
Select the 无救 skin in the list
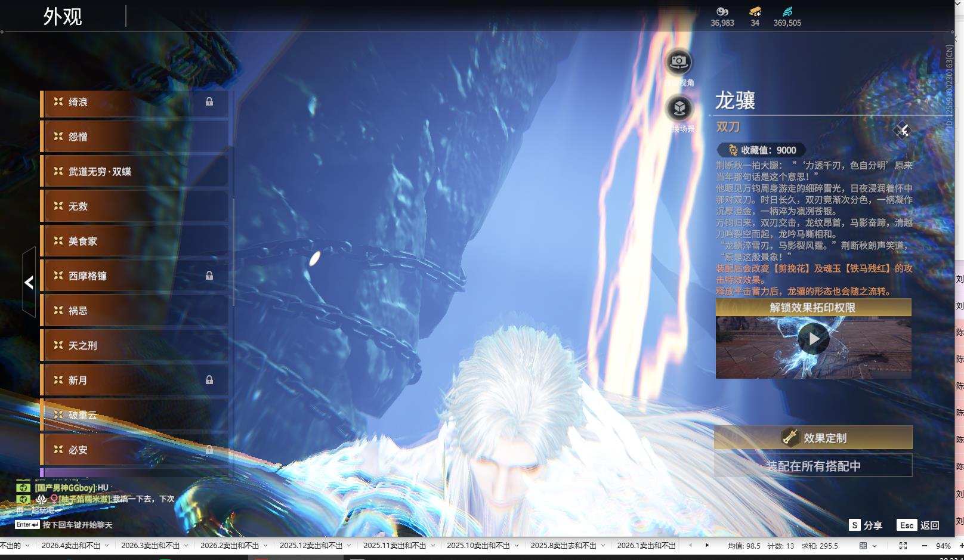135,206
